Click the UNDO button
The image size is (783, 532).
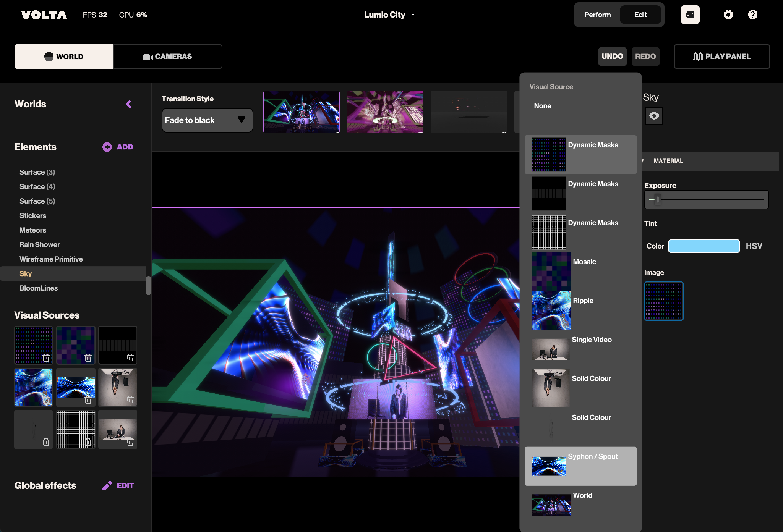click(612, 57)
